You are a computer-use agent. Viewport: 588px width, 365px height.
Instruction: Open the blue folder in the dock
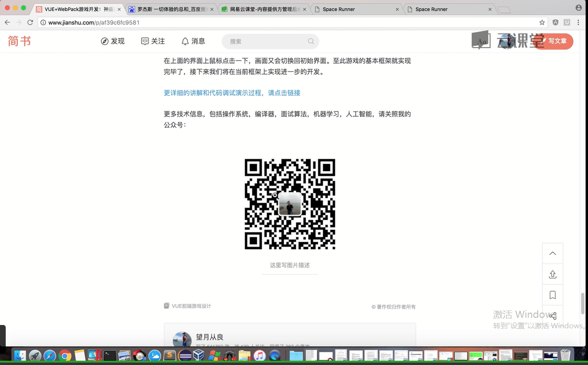point(296,355)
